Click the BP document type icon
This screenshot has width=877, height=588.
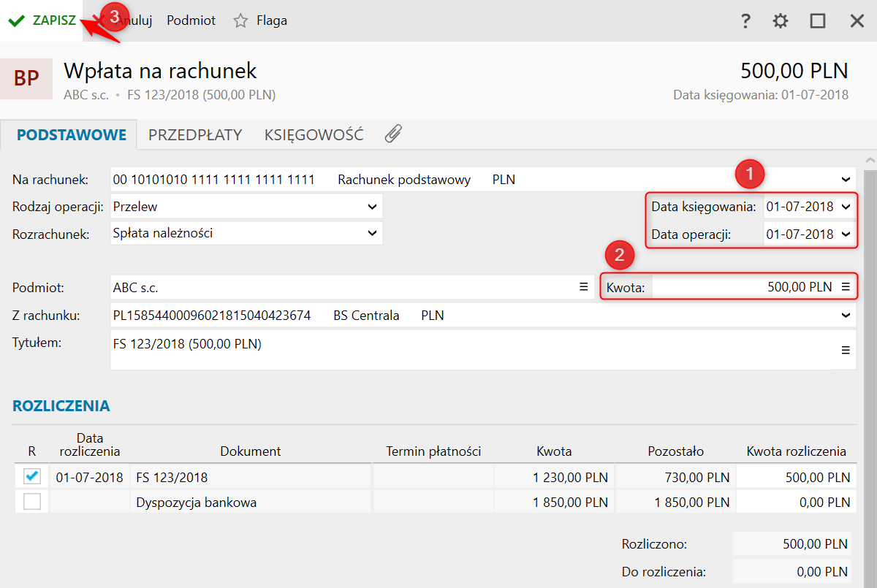click(x=26, y=78)
